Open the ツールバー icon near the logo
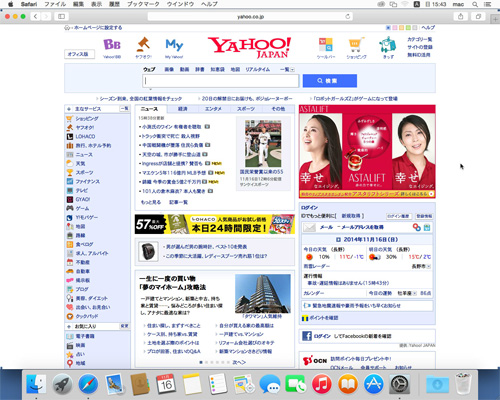500x400 pixels. [325, 45]
